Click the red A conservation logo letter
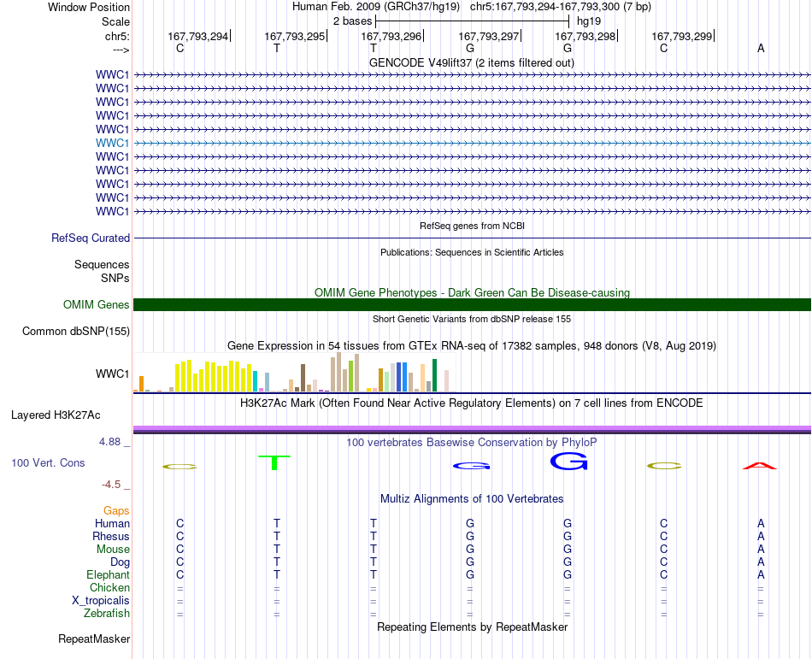The image size is (812, 659). click(x=760, y=466)
